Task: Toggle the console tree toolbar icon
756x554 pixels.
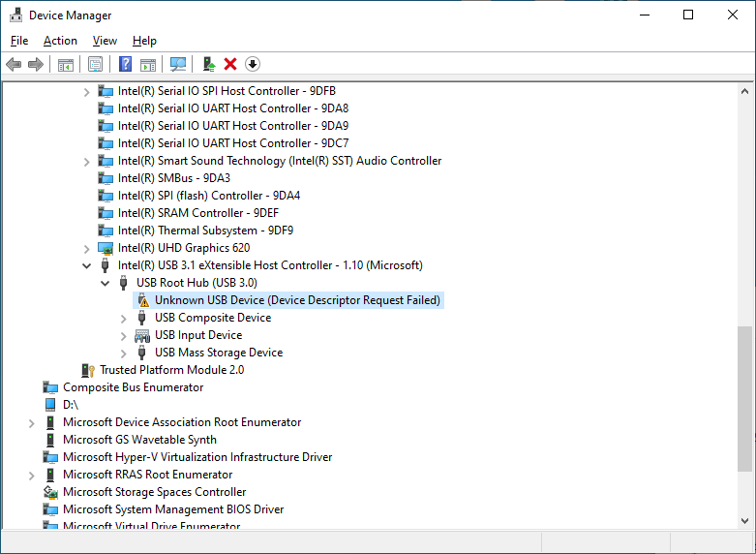Action: tap(66, 64)
